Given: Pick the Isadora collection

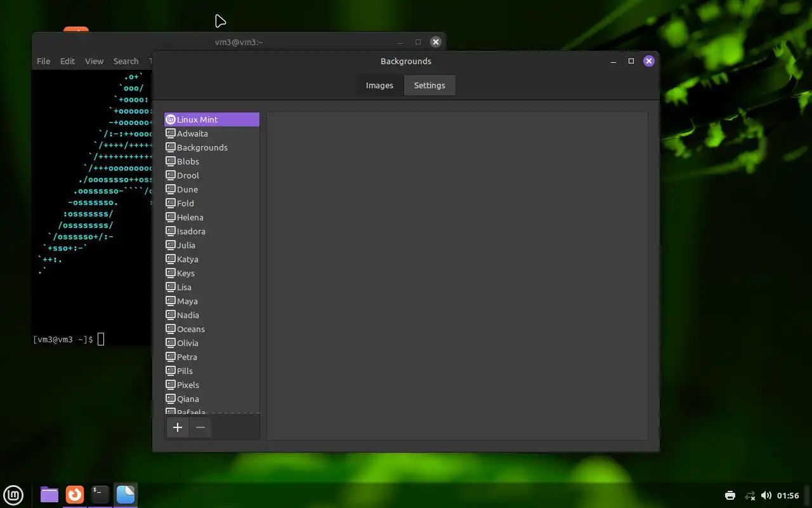Looking at the screenshot, I should pos(212,231).
